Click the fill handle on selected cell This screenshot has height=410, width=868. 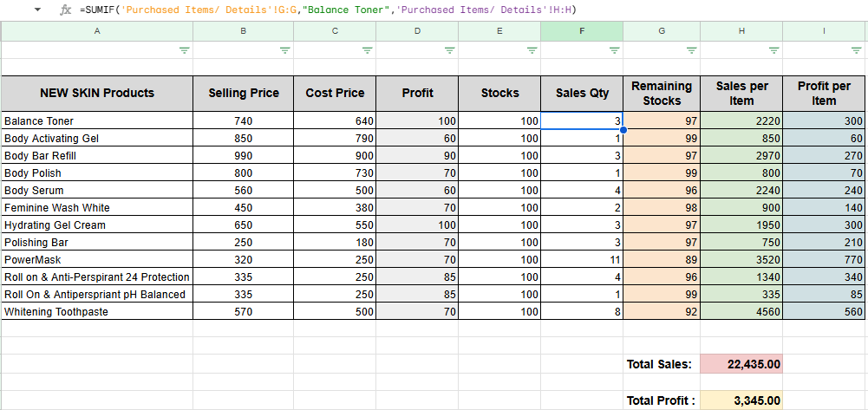[623, 129]
